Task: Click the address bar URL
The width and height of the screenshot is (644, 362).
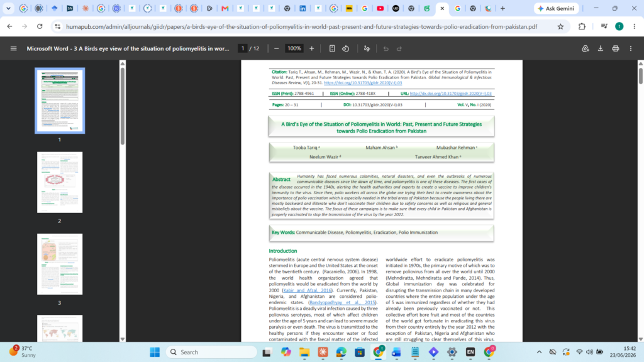Action: 301,26
